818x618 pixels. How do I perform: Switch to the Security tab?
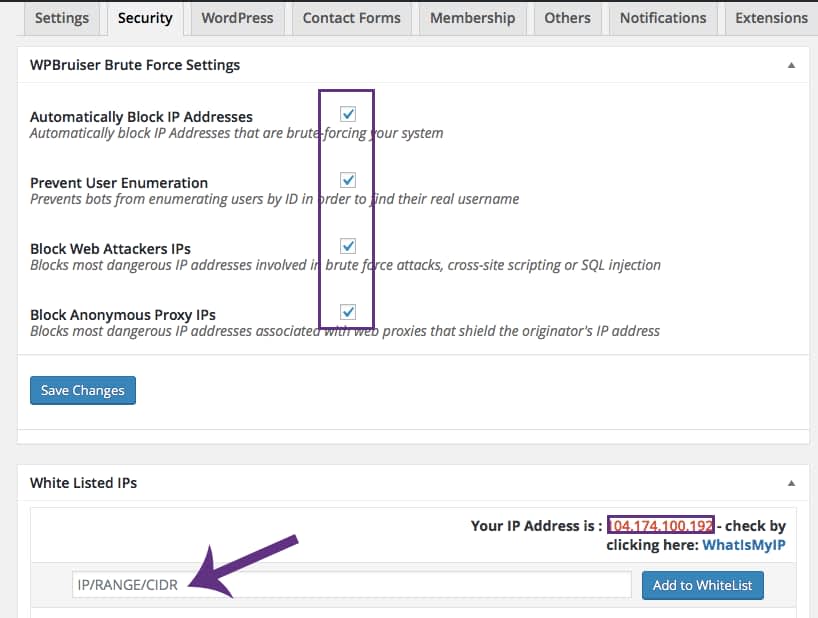pyautogui.click(x=145, y=18)
